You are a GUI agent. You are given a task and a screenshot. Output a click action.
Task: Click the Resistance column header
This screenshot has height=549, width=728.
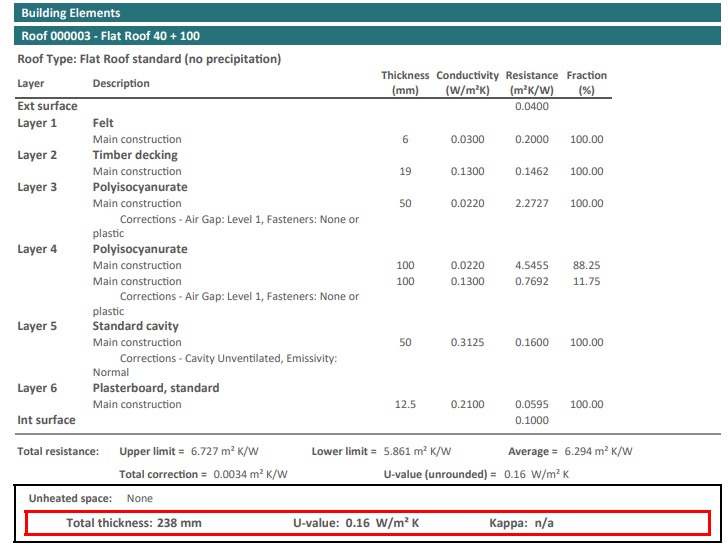531,83
